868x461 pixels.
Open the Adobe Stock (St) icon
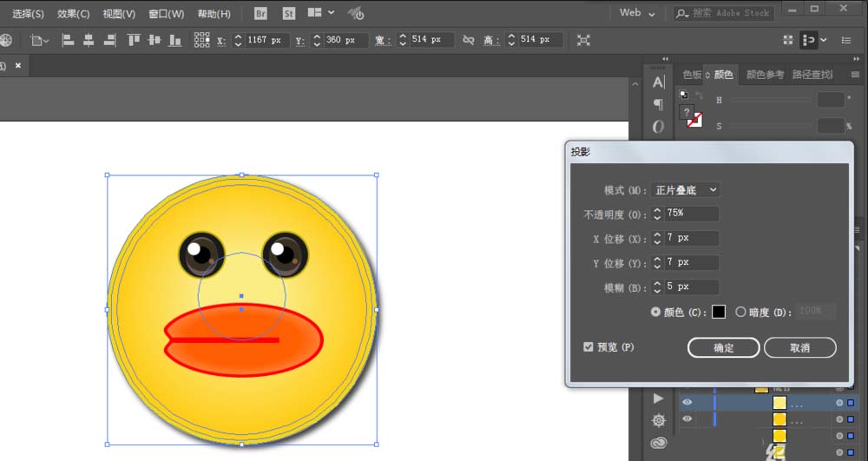(x=287, y=13)
